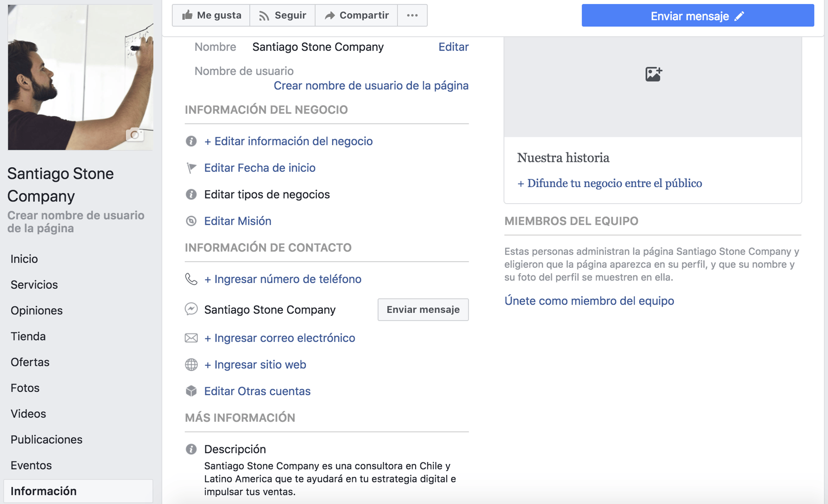Open Editar Misión link
The height and width of the screenshot is (504, 828).
pos(238,221)
